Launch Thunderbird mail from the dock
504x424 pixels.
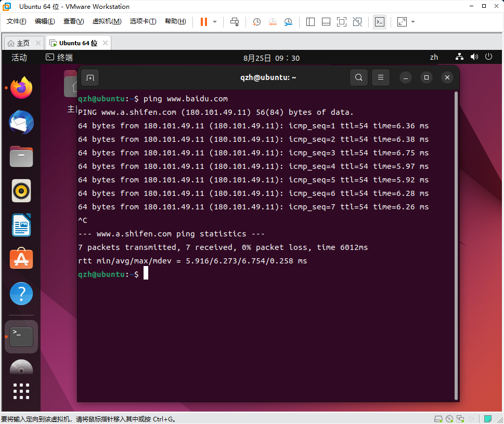click(21, 123)
